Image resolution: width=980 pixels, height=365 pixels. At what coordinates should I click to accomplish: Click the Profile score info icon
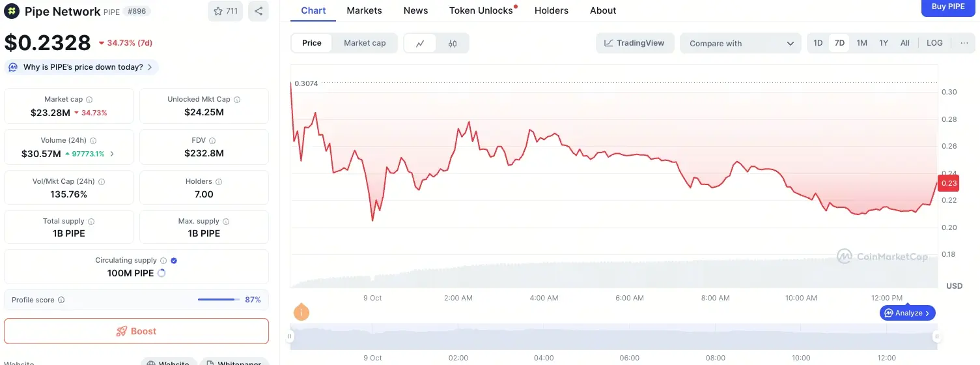coord(61,300)
